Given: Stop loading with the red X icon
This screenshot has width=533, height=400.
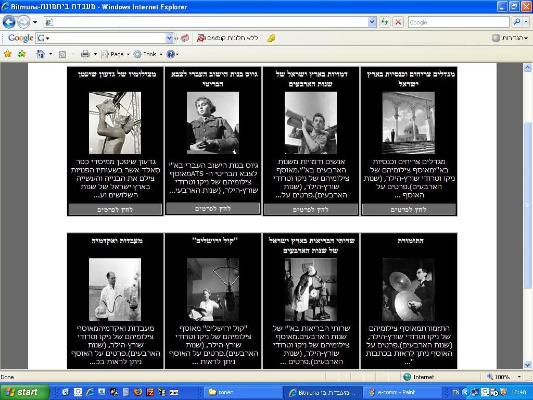Looking at the screenshot, I should [398, 22].
